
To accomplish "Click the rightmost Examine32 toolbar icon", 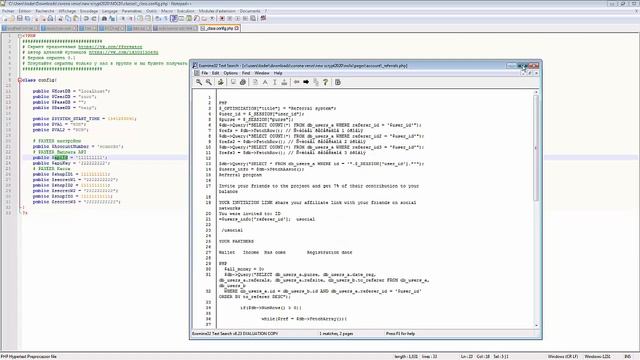I will click(x=338, y=82).
